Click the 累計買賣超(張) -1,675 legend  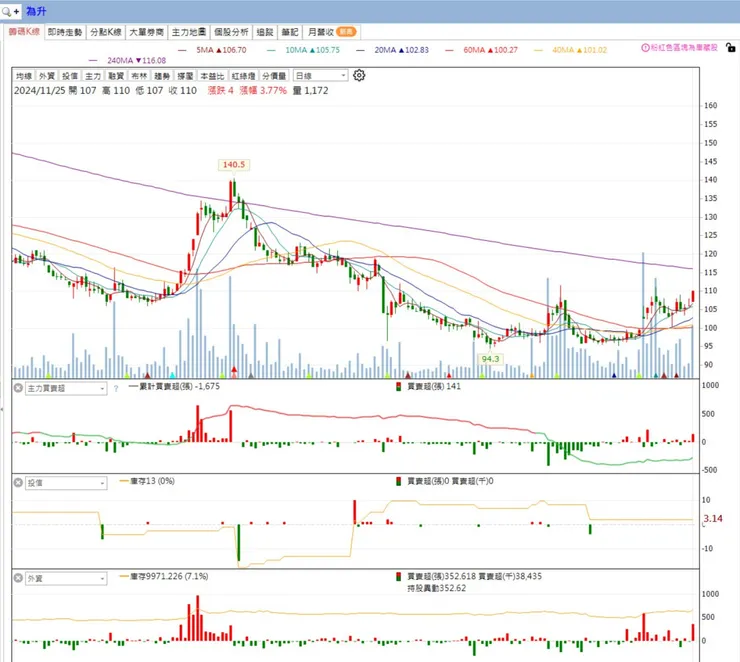pos(174,386)
